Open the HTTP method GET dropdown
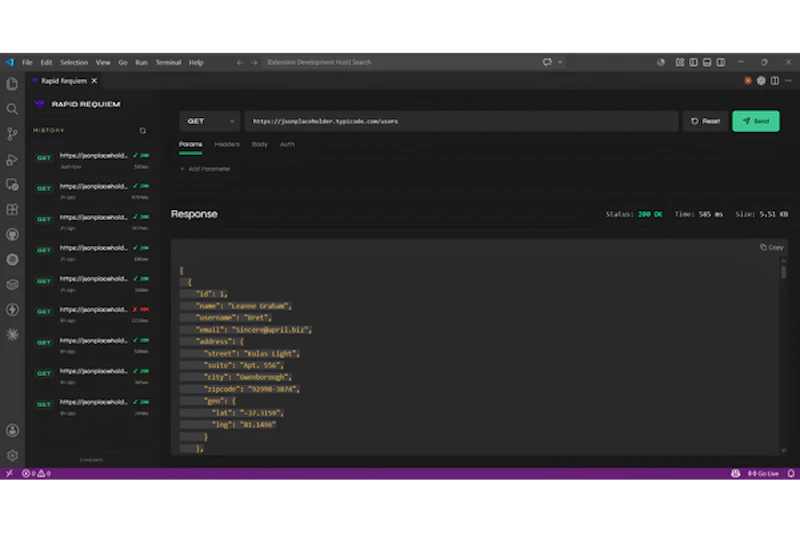 click(210, 121)
